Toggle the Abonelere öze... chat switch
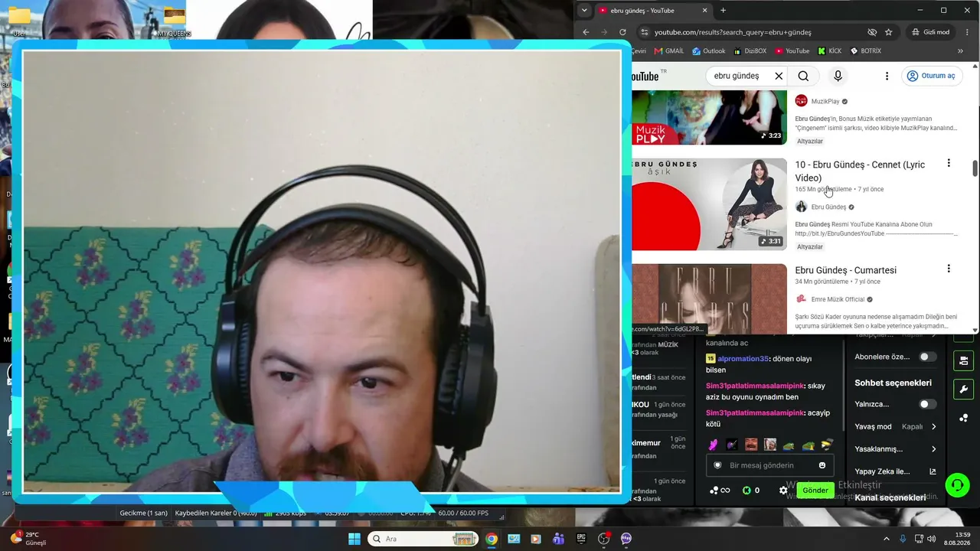Screen dimensions: 980x551 click(927, 357)
